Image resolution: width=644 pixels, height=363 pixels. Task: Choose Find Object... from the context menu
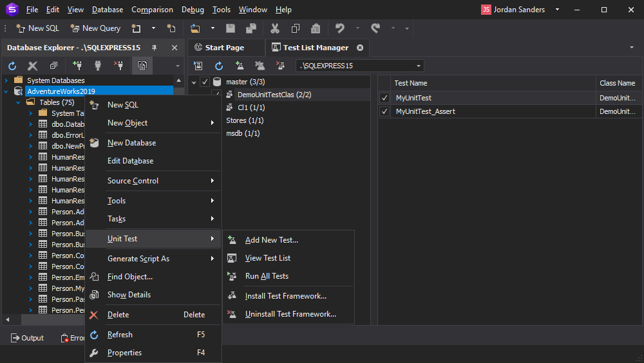pyautogui.click(x=153, y=277)
